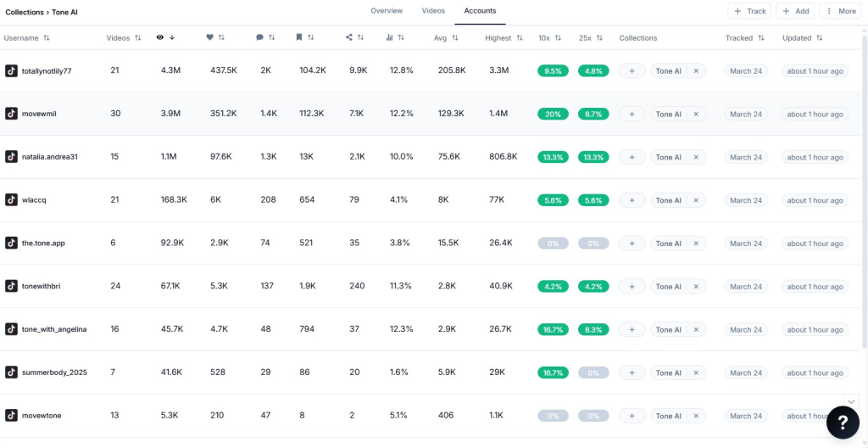Open the More options menu
The image size is (868, 448).
(x=841, y=11)
